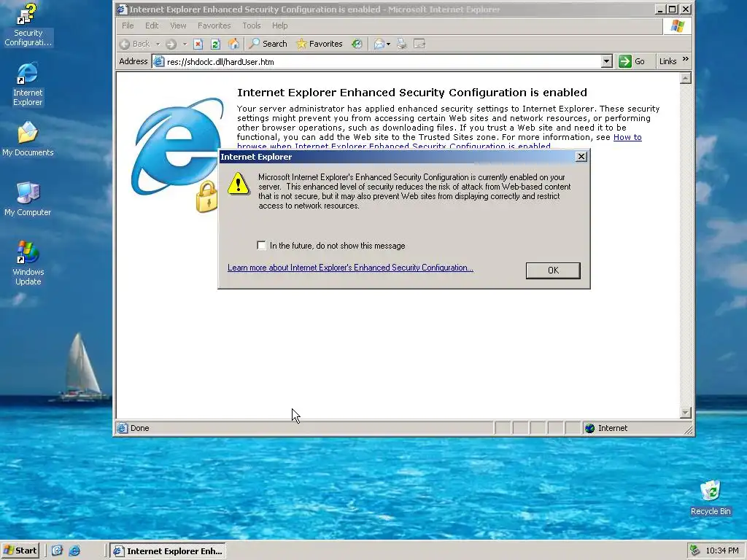Click the Edit page toolbar icon
Viewport: 747px width, 560px height.
(419, 44)
